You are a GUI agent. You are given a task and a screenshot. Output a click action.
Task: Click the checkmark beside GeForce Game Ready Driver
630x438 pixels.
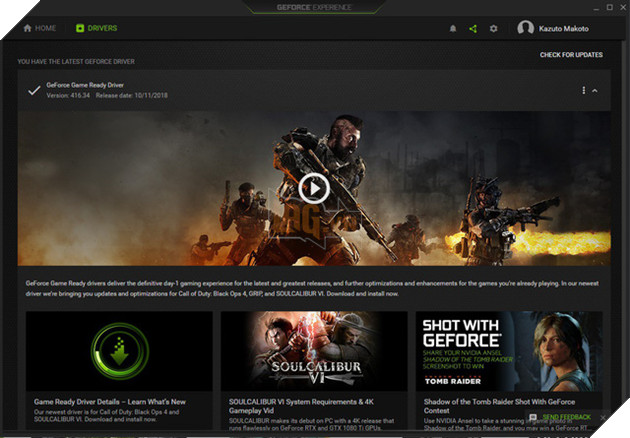click(x=34, y=91)
